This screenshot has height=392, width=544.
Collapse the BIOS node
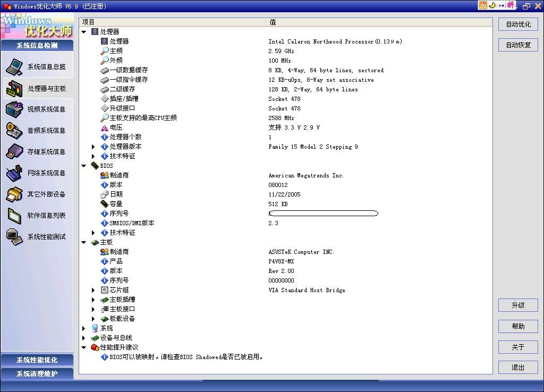(84, 166)
